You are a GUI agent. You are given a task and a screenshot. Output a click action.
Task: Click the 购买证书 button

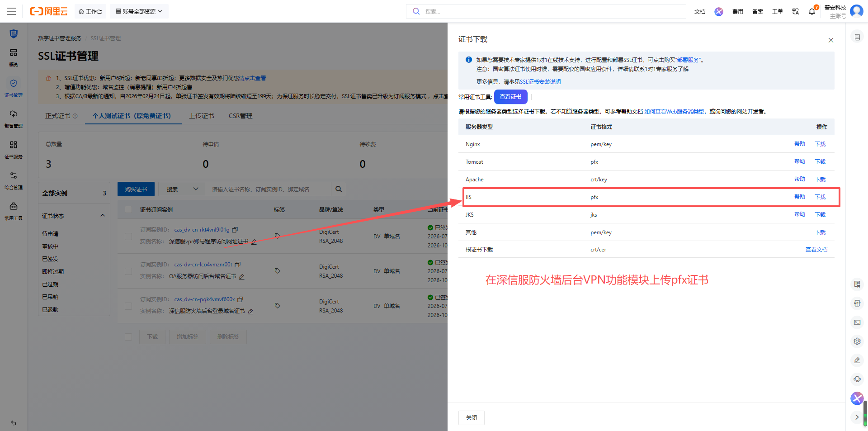click(x=136, y=189)
